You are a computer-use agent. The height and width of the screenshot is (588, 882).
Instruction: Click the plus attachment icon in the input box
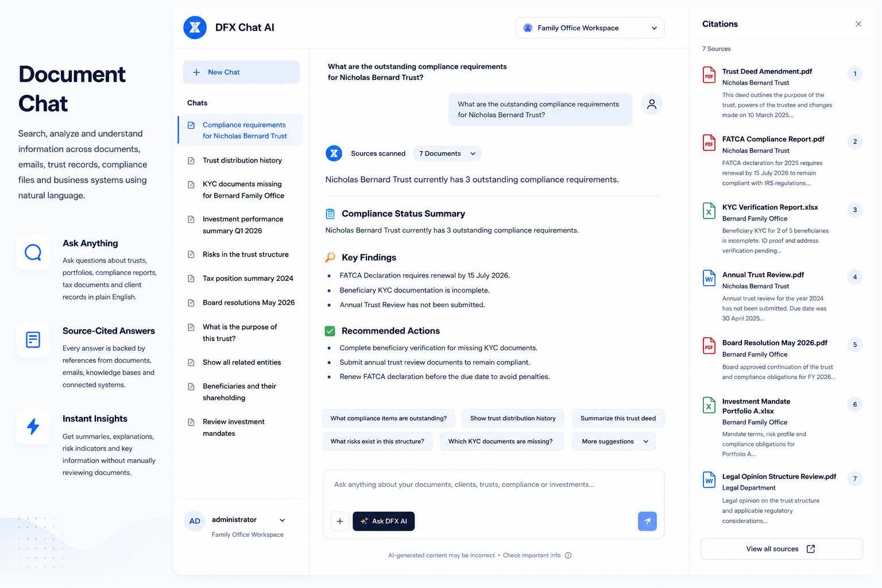(x=340, y=521)
